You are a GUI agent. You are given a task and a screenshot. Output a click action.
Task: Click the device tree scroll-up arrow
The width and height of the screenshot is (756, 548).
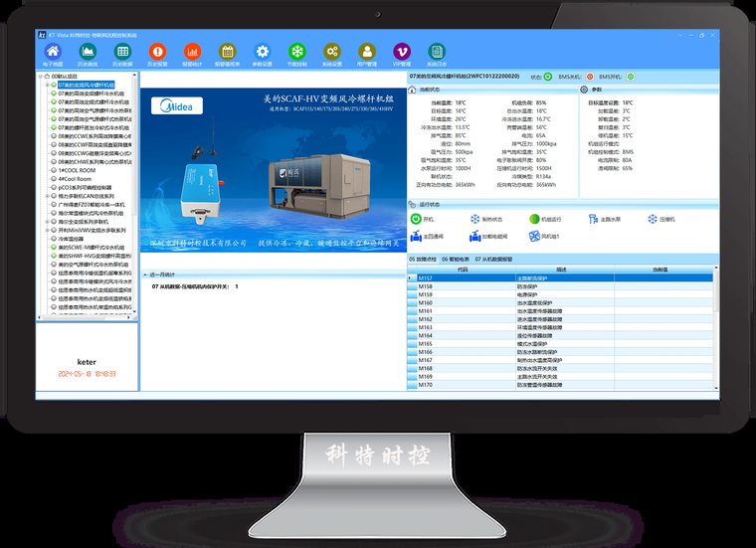pos(134,76)
